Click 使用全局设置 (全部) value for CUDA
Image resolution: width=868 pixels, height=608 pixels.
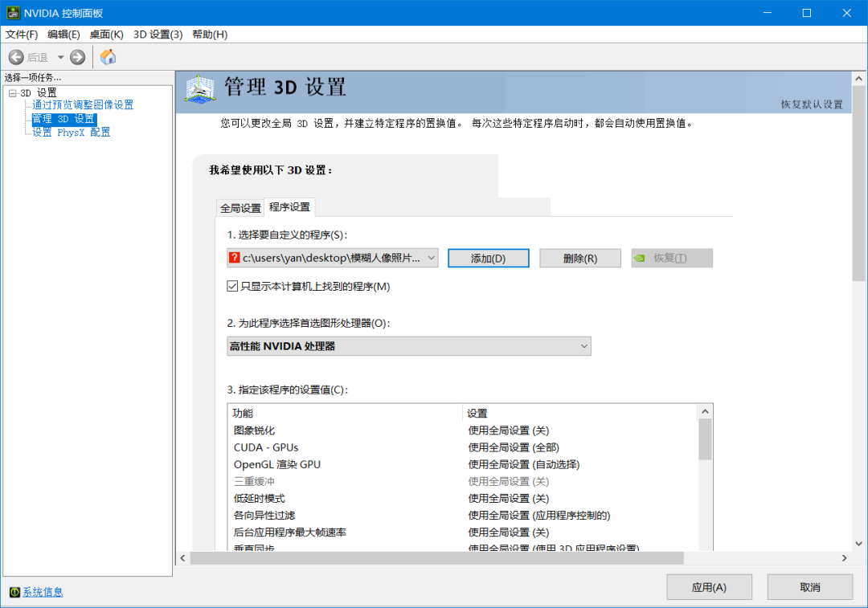[x=514, y=447]
